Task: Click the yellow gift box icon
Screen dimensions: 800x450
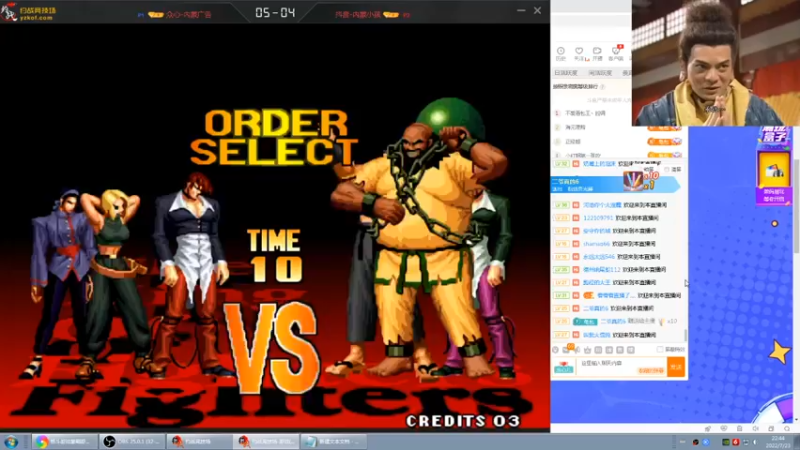Action: click(774, 170)
